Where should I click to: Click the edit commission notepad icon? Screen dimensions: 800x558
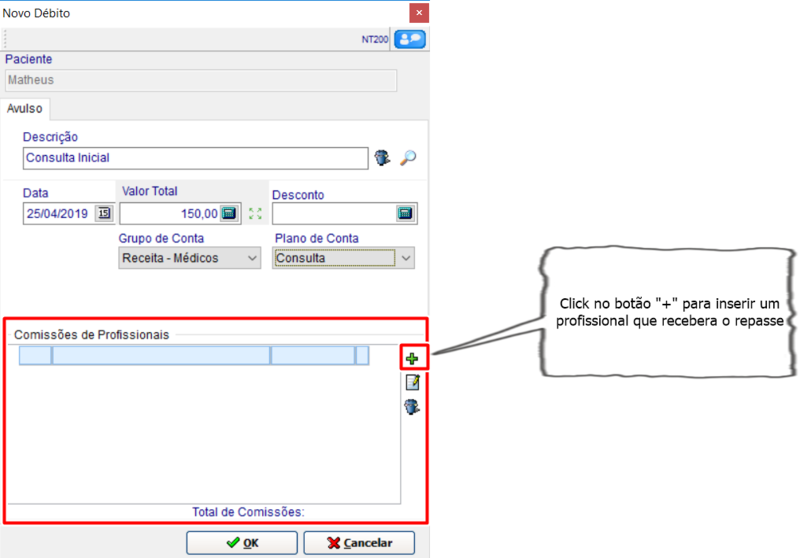tap(412, 382)
